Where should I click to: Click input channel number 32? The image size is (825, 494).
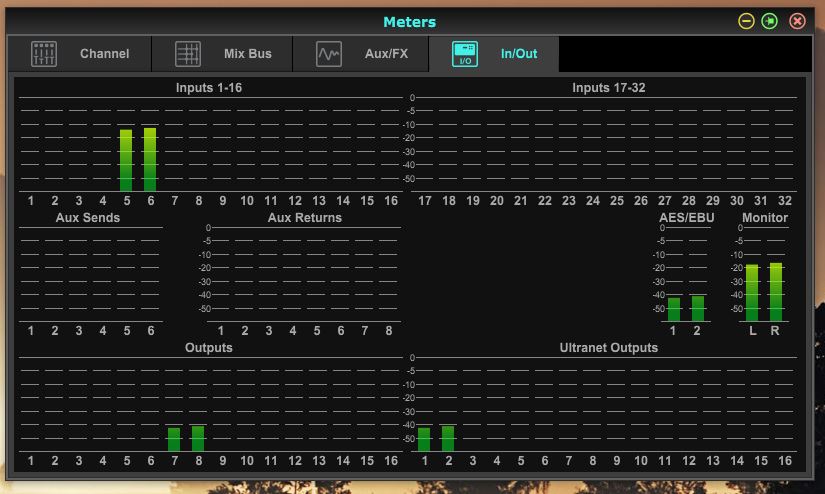point(785,201)
